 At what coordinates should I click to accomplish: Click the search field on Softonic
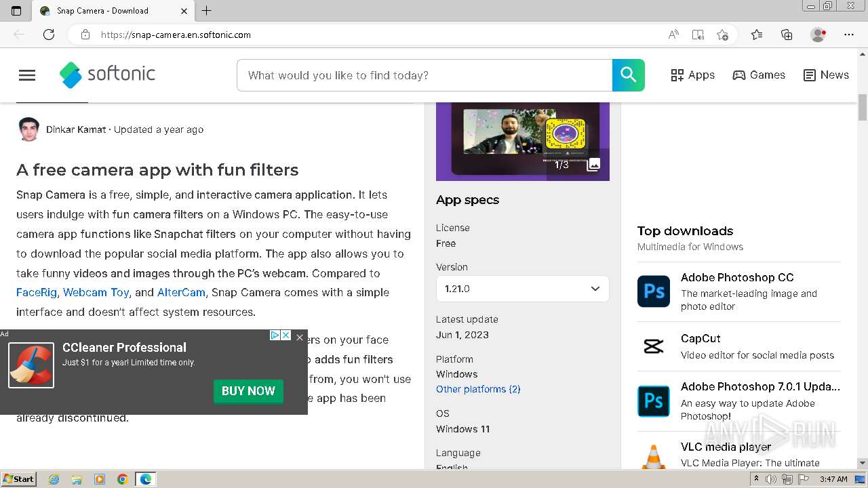tap(425, 75)
